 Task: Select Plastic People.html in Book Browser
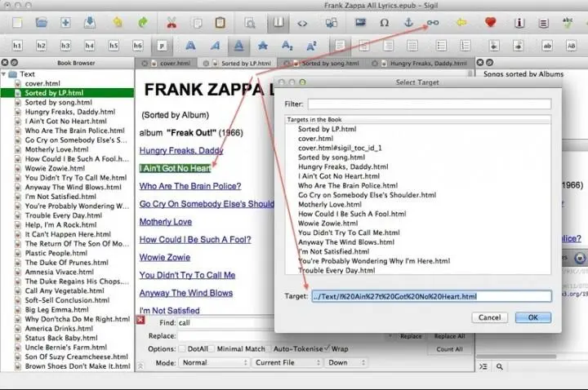coord(56,253)
